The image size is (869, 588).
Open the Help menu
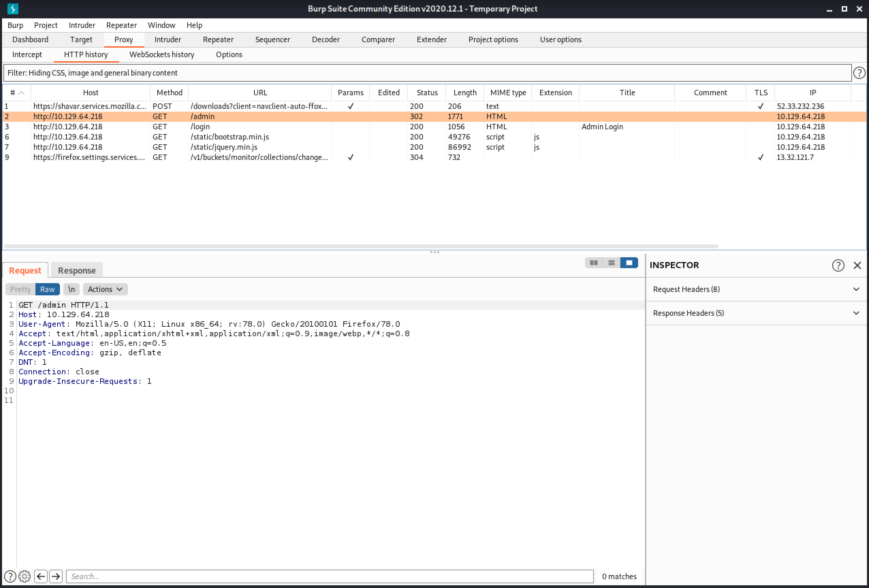pos(194,25)
